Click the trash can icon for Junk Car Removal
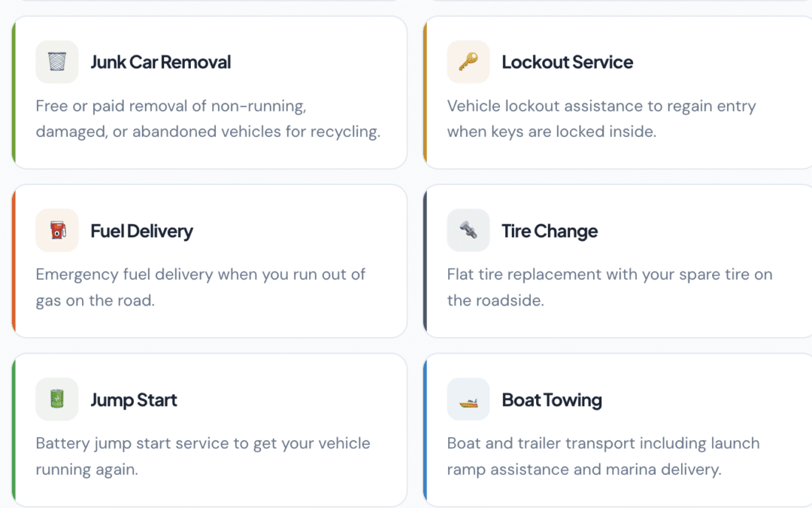Viewport: 812px width, 508px height. 57,62
